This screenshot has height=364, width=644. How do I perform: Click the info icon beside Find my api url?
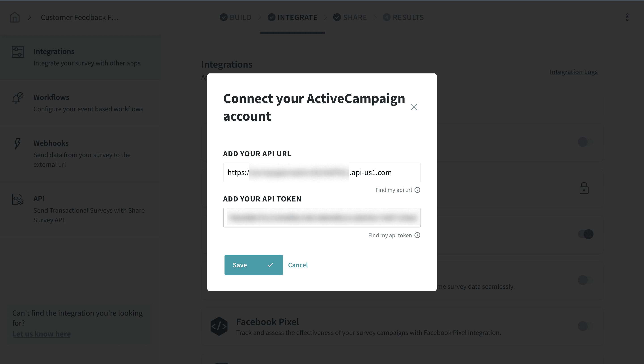417,190
